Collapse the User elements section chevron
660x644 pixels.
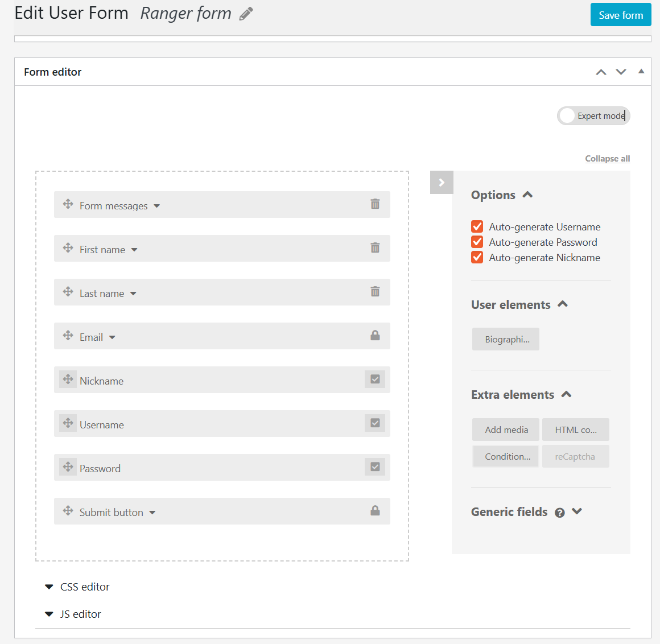point(563,304)
